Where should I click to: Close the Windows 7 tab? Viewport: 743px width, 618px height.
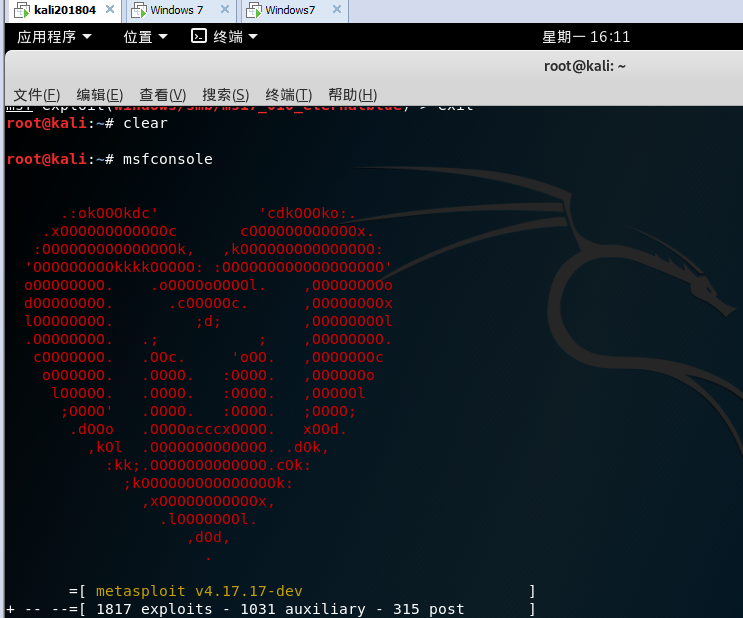tap(225, 9)
